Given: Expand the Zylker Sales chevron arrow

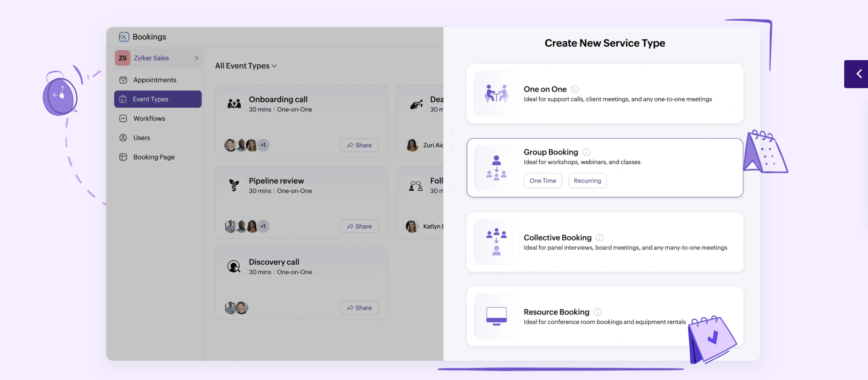Looking at the screenshot, I should pos(196,58).
